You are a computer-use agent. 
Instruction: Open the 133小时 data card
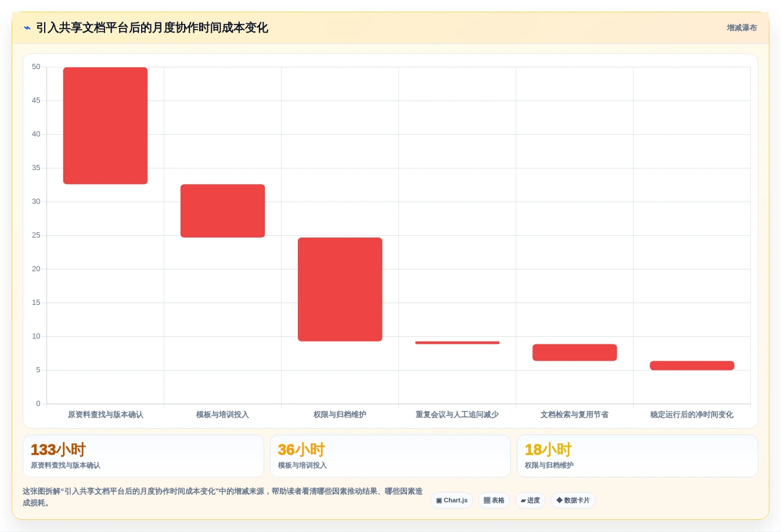point(143,456)
